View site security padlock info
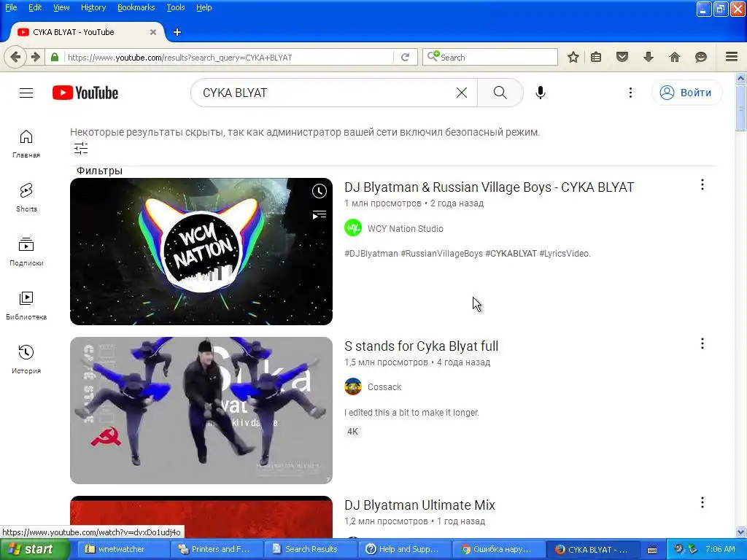Viewport: 747px width, 560px height. 55,57
